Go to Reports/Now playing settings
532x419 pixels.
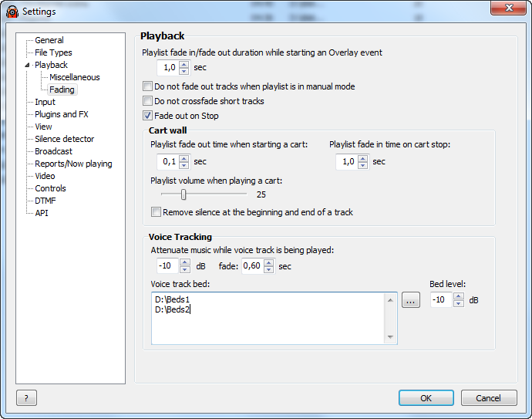coord(73,164)
